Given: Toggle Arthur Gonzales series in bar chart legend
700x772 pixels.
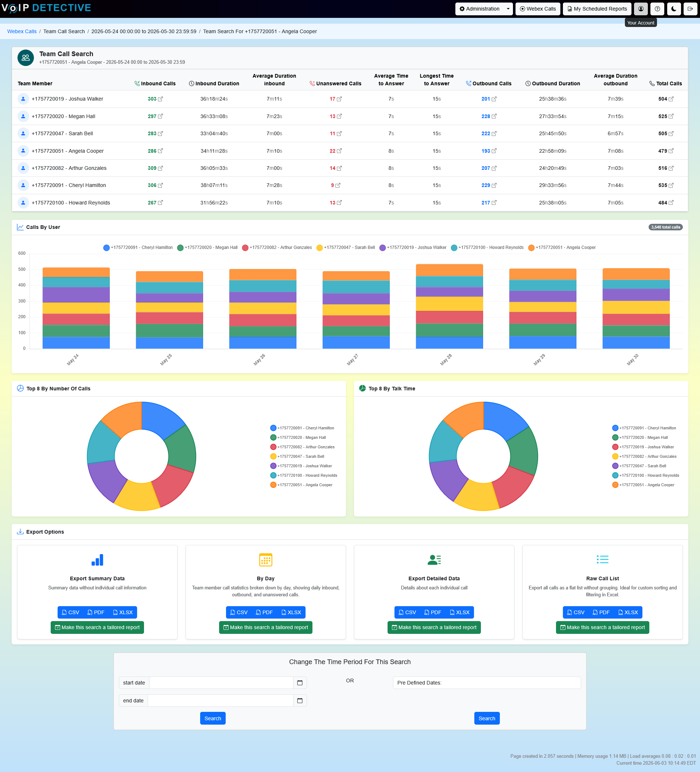Looking at the screenshot, I should [x=277, y=248].
